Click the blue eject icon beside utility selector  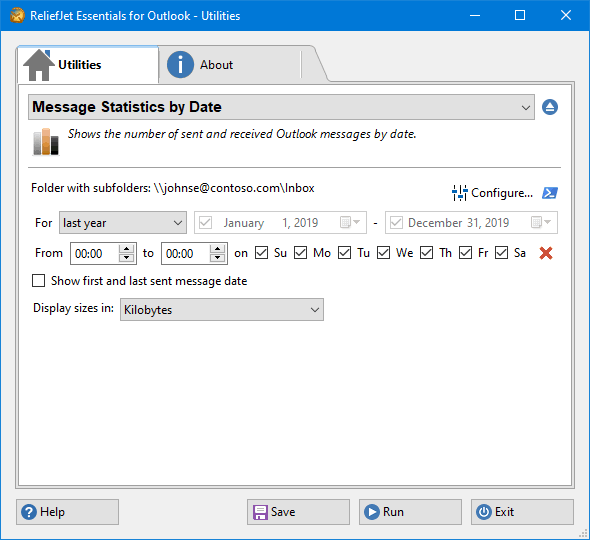click(x=550, y=107)
